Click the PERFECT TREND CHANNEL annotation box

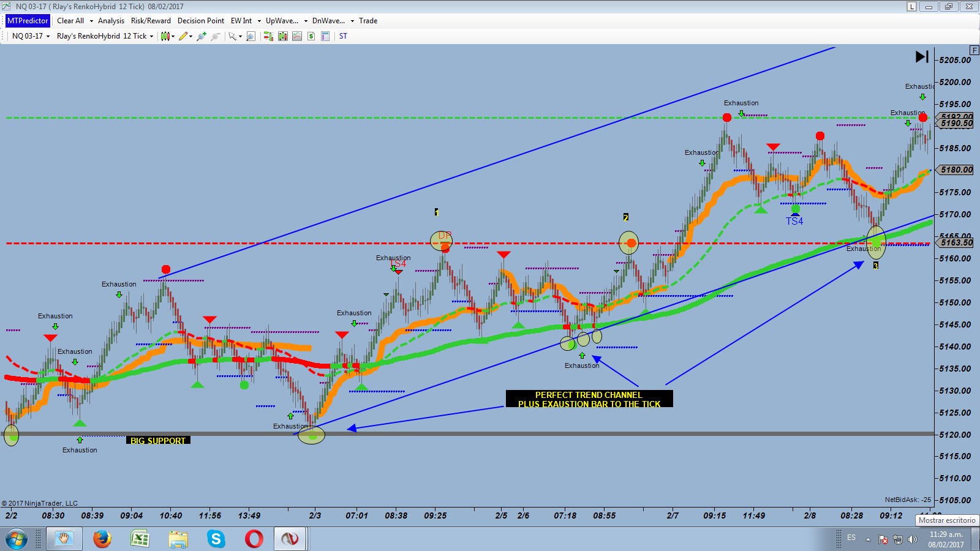click(589, 399)
